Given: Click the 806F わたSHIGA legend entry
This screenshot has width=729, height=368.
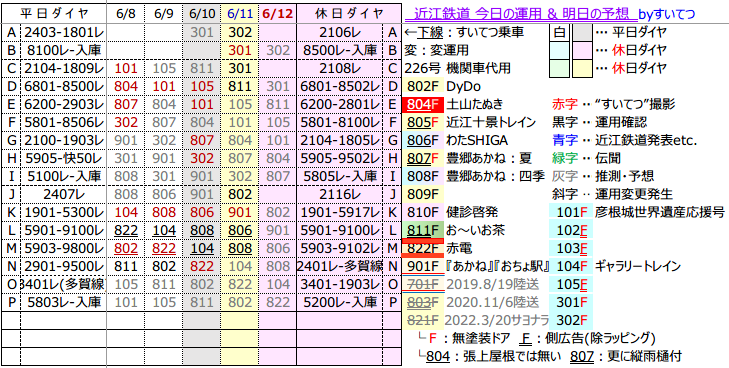Looking at the screenshot, I should pyautogui.click(x=456, y=141).
